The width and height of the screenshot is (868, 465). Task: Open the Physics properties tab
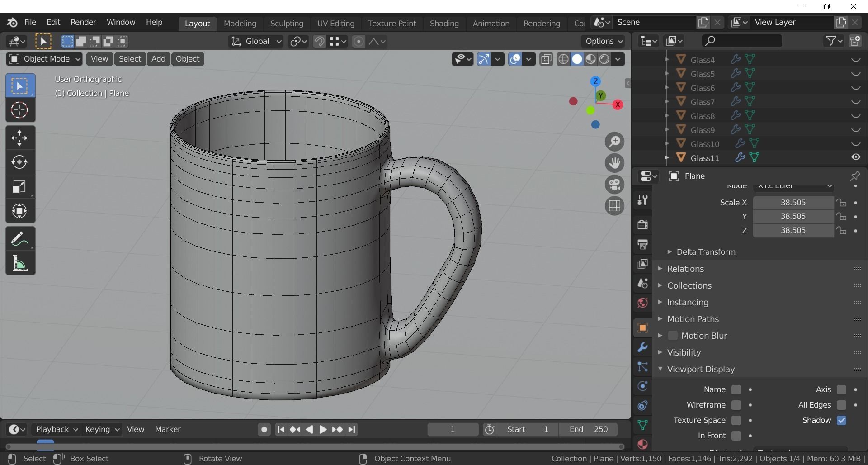(x=642, y=386)
